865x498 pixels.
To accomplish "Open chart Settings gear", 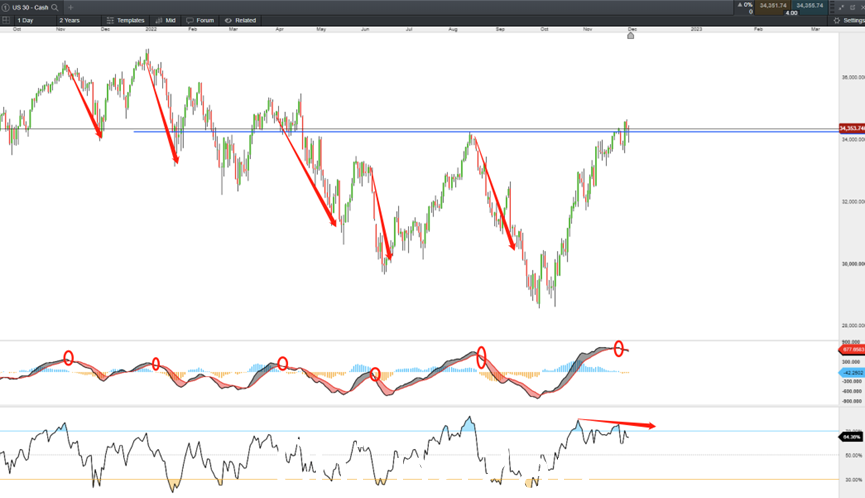I will point(848,20).
